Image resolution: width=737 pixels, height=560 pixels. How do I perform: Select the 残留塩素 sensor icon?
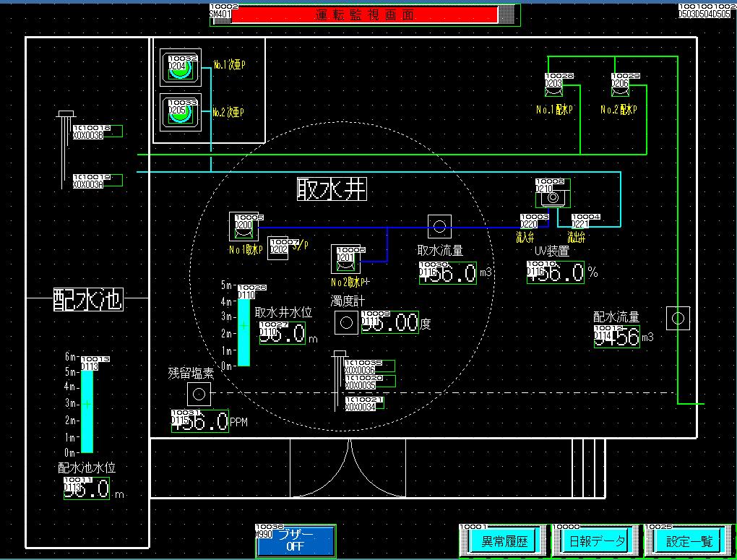[x=199, y=394]
